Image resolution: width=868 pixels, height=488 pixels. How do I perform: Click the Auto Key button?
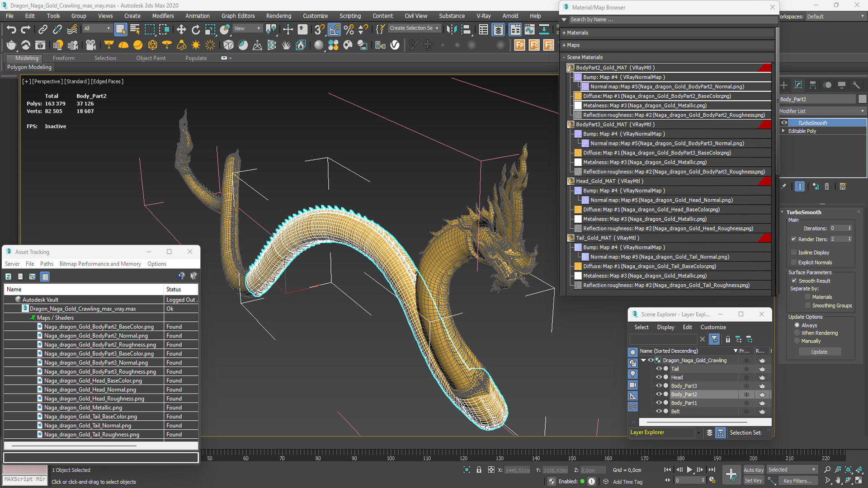click(754, 470)
